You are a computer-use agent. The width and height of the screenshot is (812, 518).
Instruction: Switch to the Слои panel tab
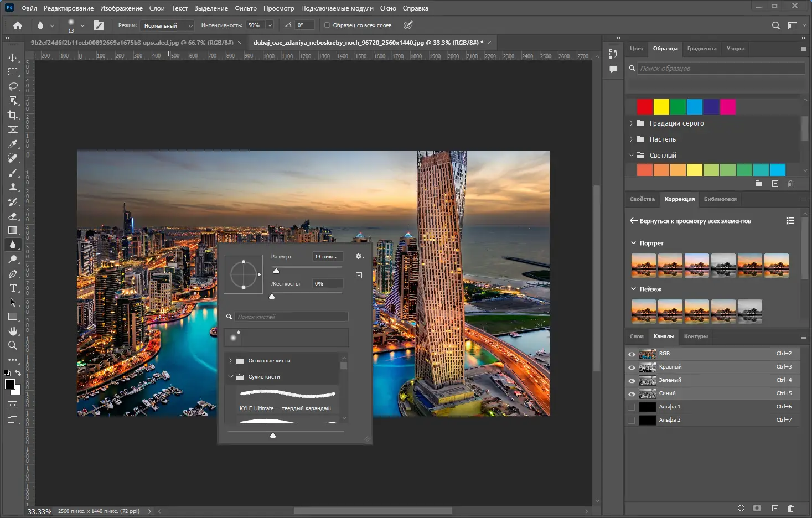pyautogui.click(x=637, y=336)
